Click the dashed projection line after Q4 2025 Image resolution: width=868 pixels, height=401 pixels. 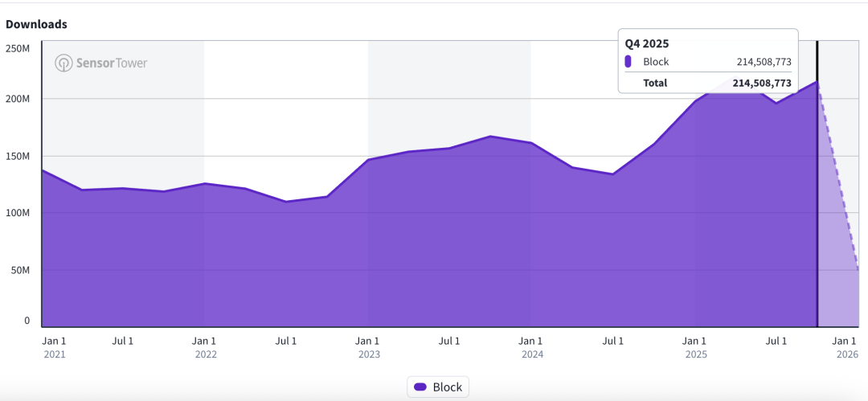coord(838,177)
